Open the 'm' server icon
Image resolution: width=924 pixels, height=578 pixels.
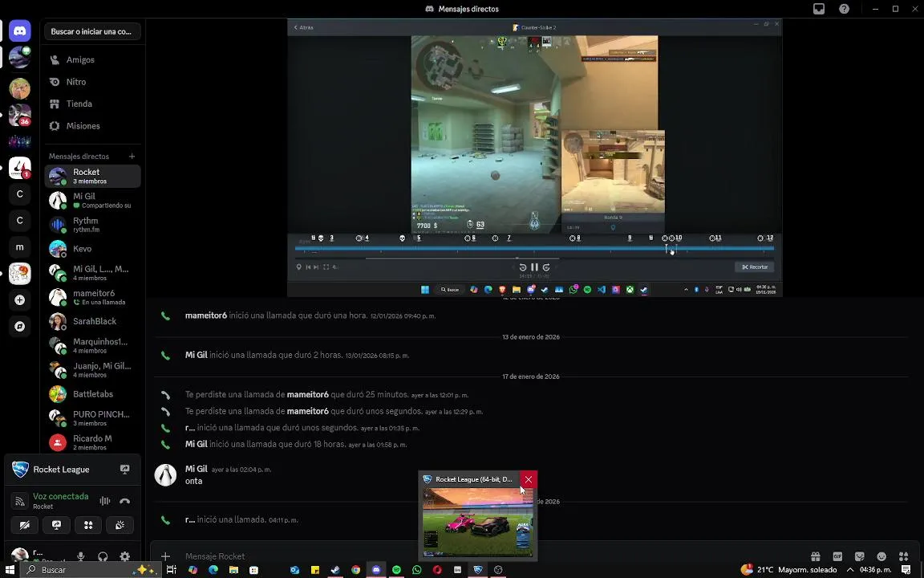coord(19,247)
